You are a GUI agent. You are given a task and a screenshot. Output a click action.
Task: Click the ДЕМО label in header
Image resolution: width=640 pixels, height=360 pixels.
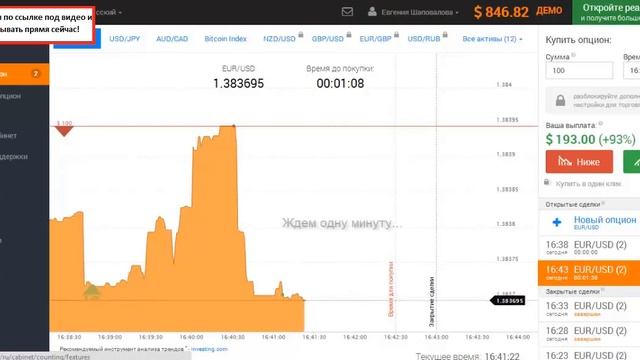(549, 11)
